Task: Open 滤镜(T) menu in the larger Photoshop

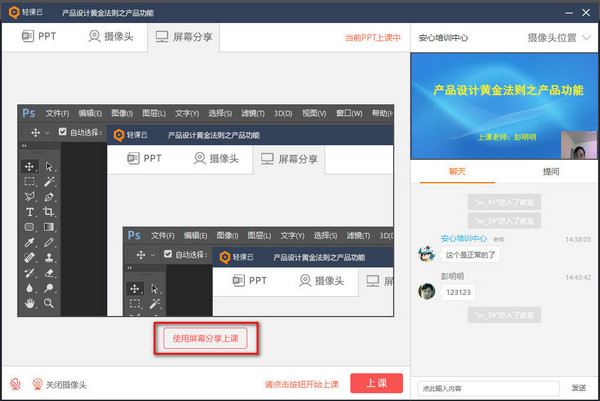Action: click(253, 113)
